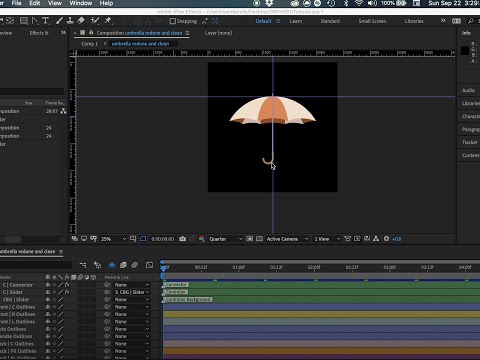Open the Help menu
Viewport: 480px width, 360px height.
[106, 3]
